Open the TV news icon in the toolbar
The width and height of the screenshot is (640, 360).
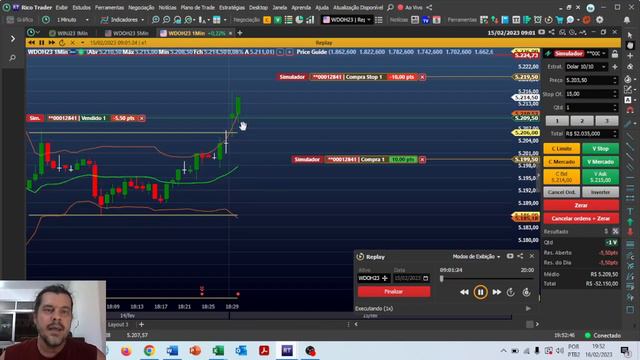click(426, 20)
